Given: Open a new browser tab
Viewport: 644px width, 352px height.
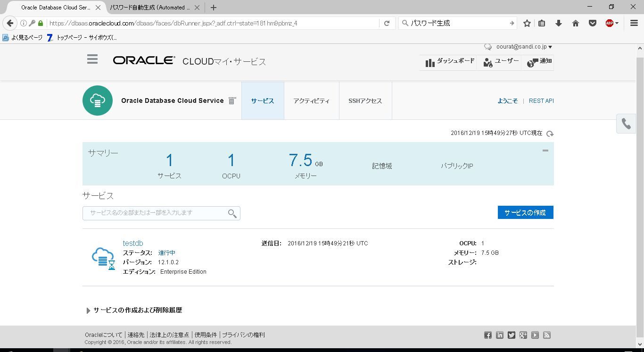Looking at the screenshot, I should [x=214, y=8].
